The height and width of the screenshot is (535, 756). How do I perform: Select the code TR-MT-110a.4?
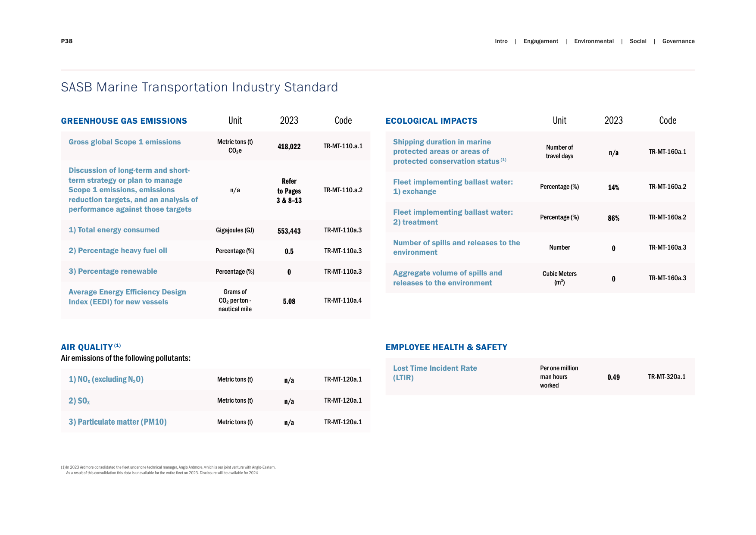point(343,300)
